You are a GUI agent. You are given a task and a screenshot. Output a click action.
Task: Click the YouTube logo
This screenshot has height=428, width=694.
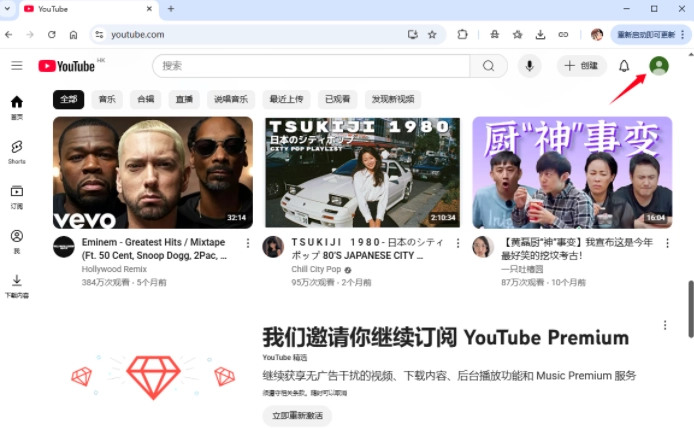pyautogui.click(x=67, y=66)
